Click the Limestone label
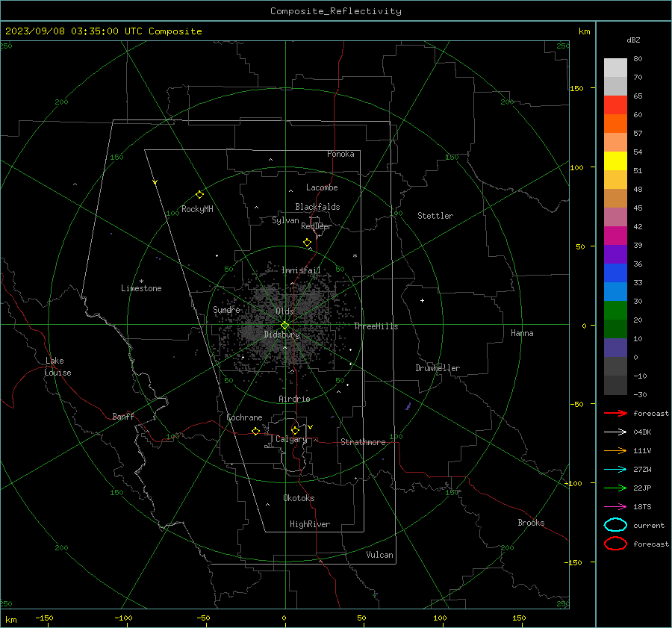Viewport: 672px width, 628px height. (x=141, y=288)
